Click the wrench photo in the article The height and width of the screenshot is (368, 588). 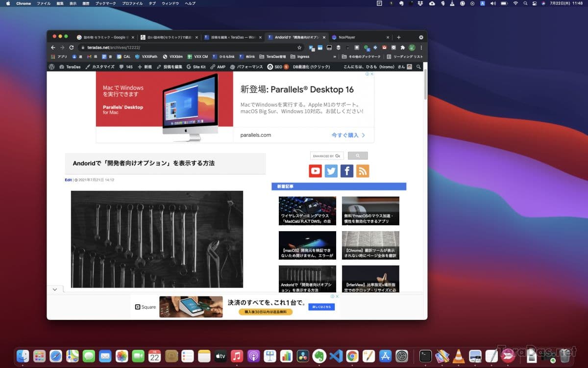(x=157, y=239)
